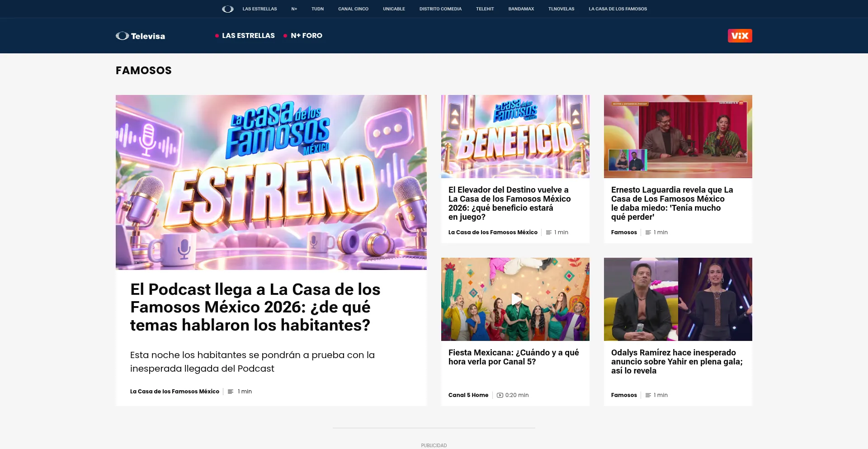Open the Ernesto Laguardia interview thumbnail
The width and height of the screenshot is (868, 449).
pyautogui.click(x=678, y=137)
